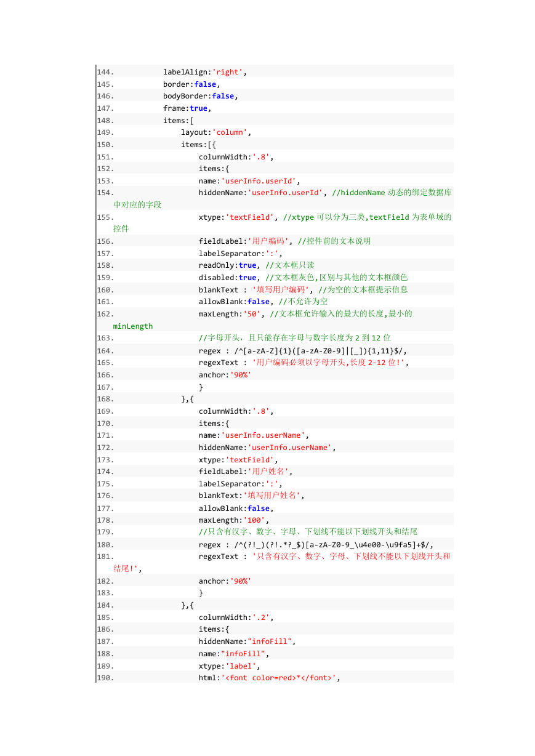This screenshot has height=756, width=535.
Task: Click the regex with \u4e00-\u9fa5 on line 180
Action: pos(316,544)
